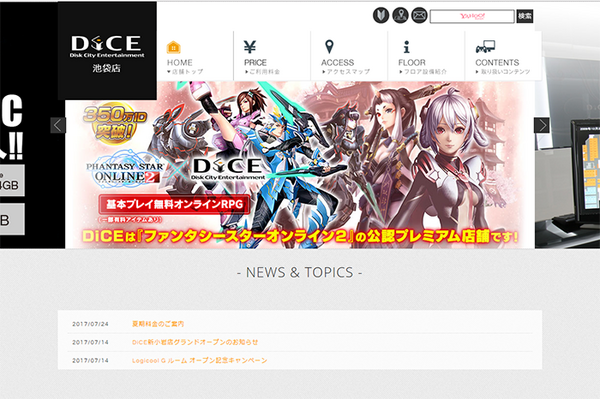Click the Phantasy Star Online 2 banner
Viewport: 600px width, 399px height.
[x=300, y=164]
